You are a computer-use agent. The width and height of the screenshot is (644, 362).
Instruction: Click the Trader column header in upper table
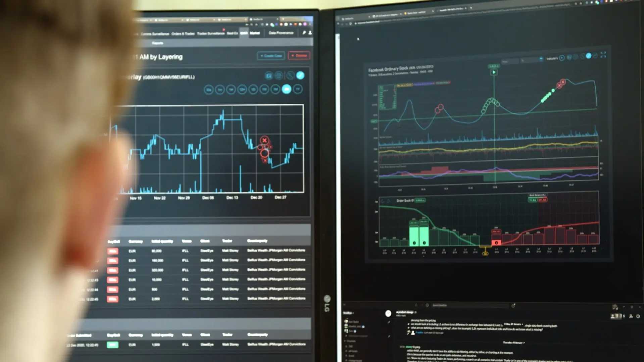click(227, 241)
